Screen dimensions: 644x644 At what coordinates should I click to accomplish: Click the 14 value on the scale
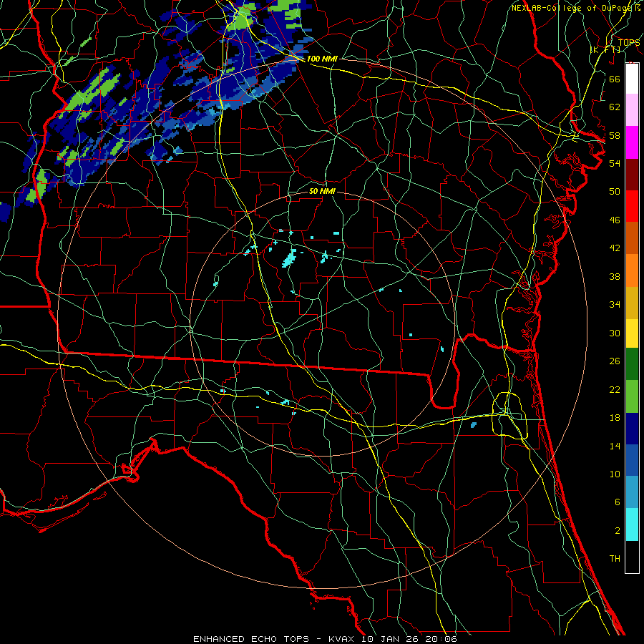(x=615, y=446)
